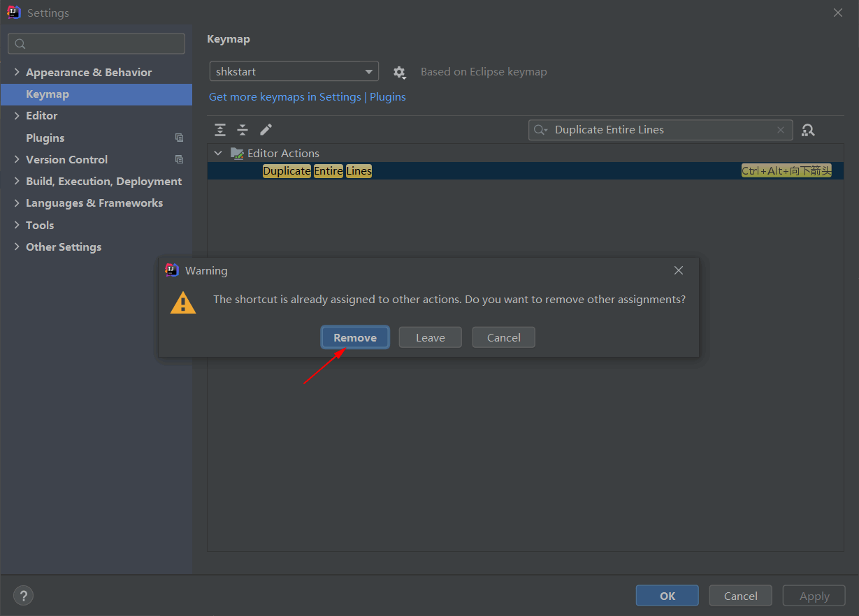Click the IntelliJ logo in Warning dialog title

pos(172,270)
